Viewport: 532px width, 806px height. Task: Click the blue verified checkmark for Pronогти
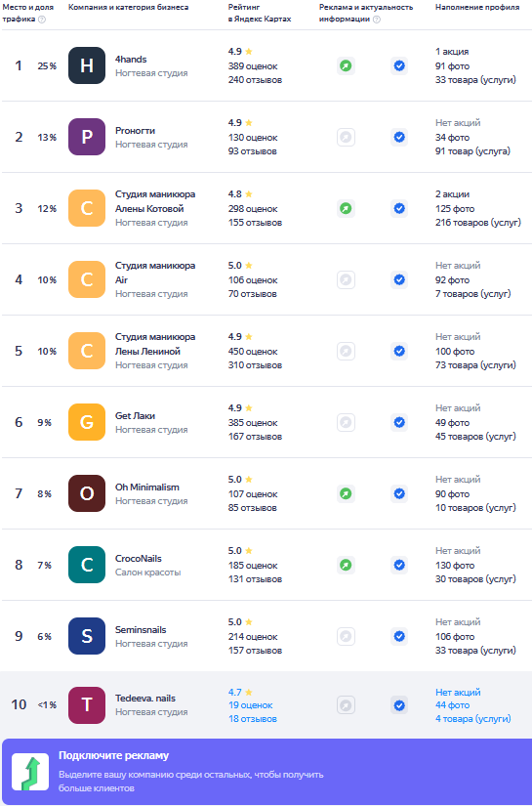click(x=399, y=137)
